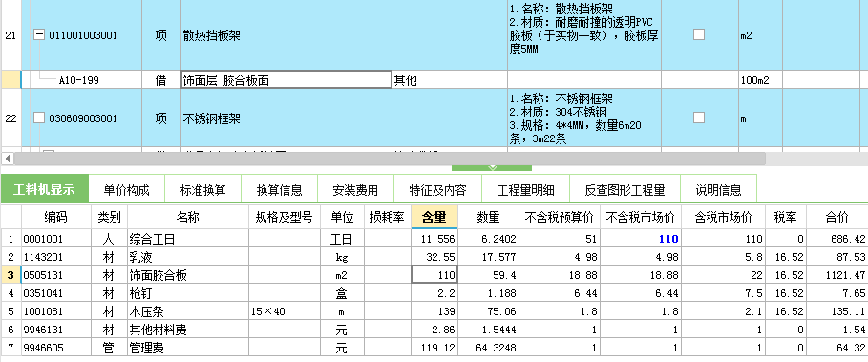868x362 pixels.
Task: Switch to the 工程量明细 tab
Action: point(525,190)
